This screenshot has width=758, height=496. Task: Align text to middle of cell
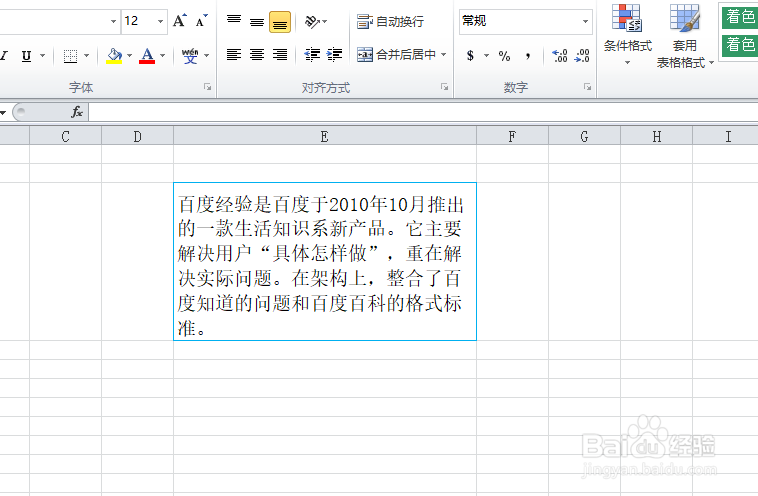tap(257, 21)
